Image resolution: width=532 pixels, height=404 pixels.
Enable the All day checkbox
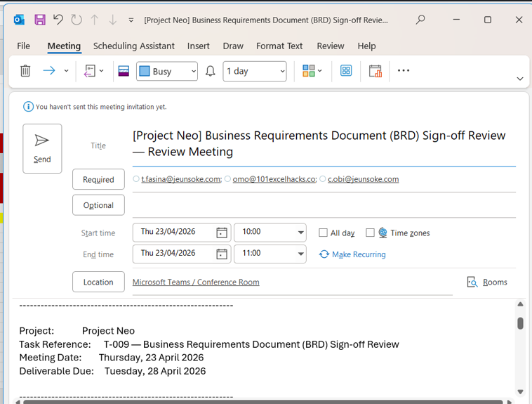[x=323, y=233]
